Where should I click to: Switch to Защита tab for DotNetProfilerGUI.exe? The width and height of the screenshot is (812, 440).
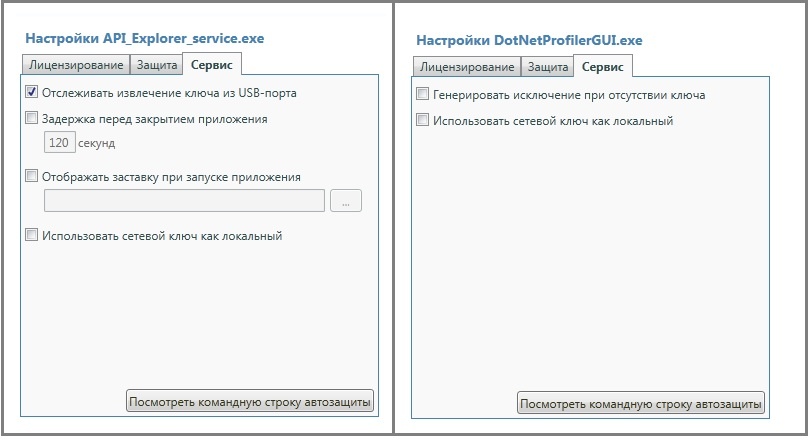tap(547, 67)
